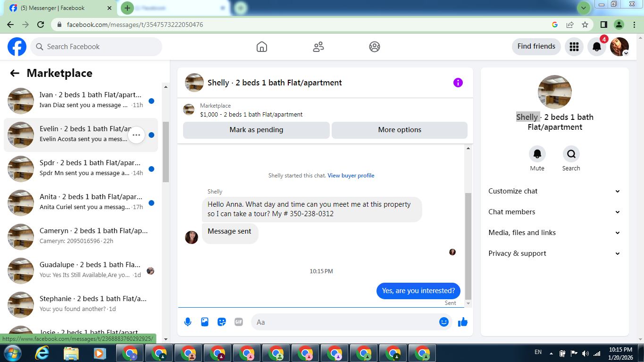Click the More options button
The height and width of the screenshot is (362, 644).
tap(400, 130)
